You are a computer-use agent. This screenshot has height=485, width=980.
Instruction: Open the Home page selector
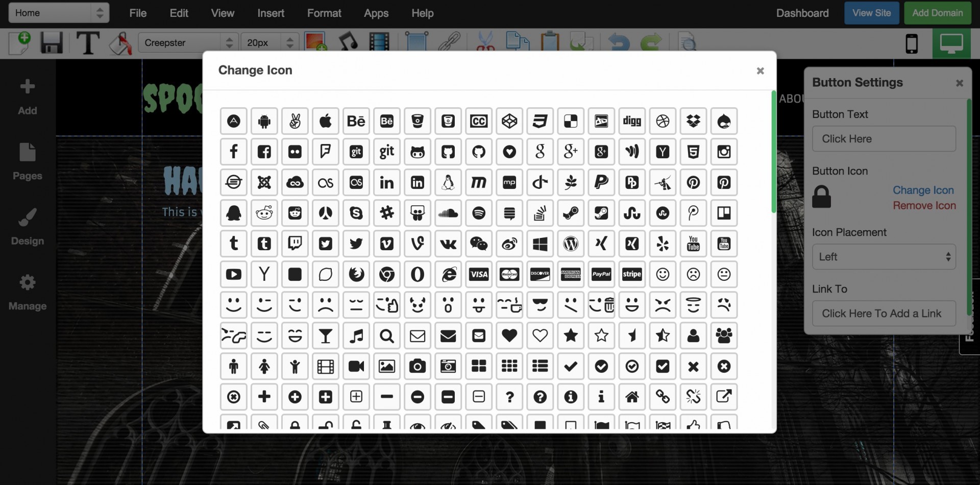pos(58,13)
